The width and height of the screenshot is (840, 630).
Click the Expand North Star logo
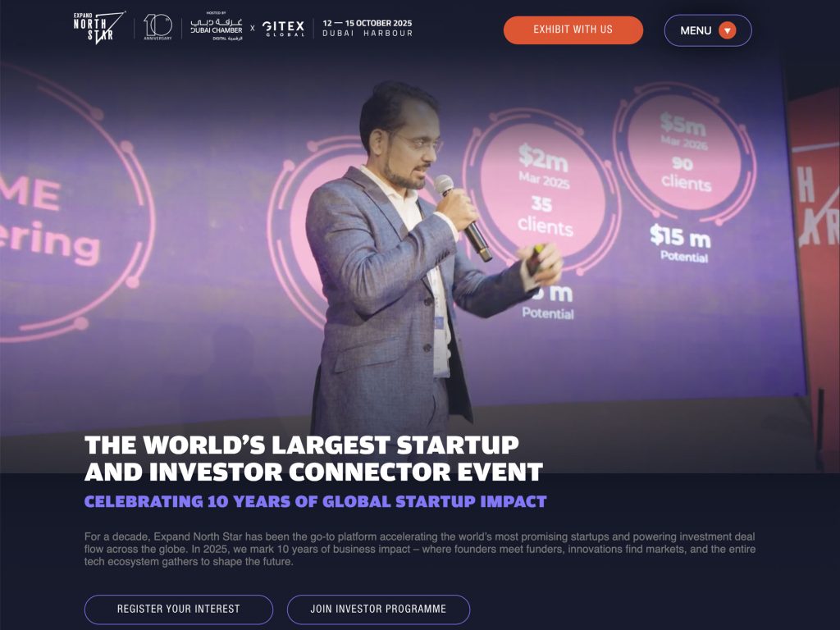99,27
